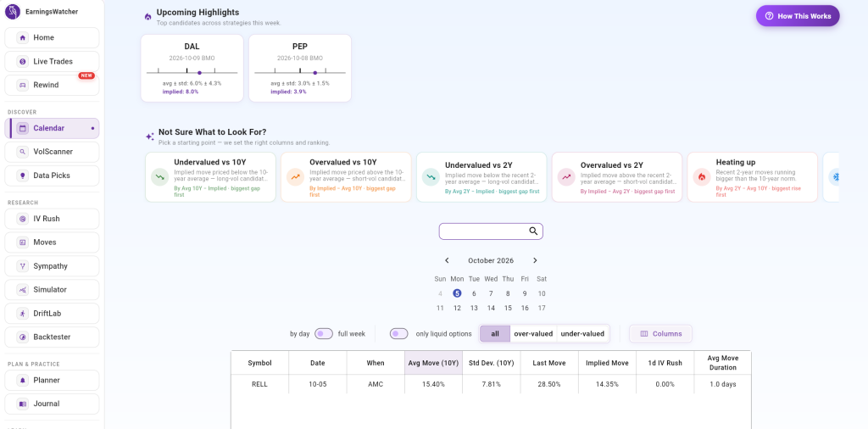
Task: Click the VolScanner magnifier icon
Action: tap(23, 152)
